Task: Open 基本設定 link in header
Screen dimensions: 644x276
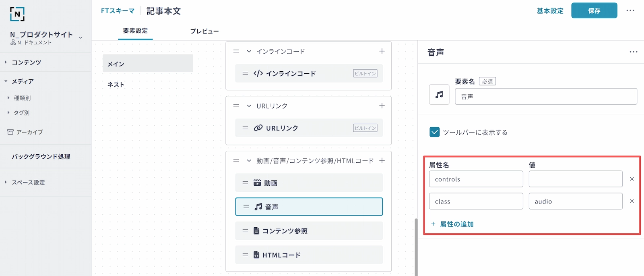Action: tap(550, 11)
